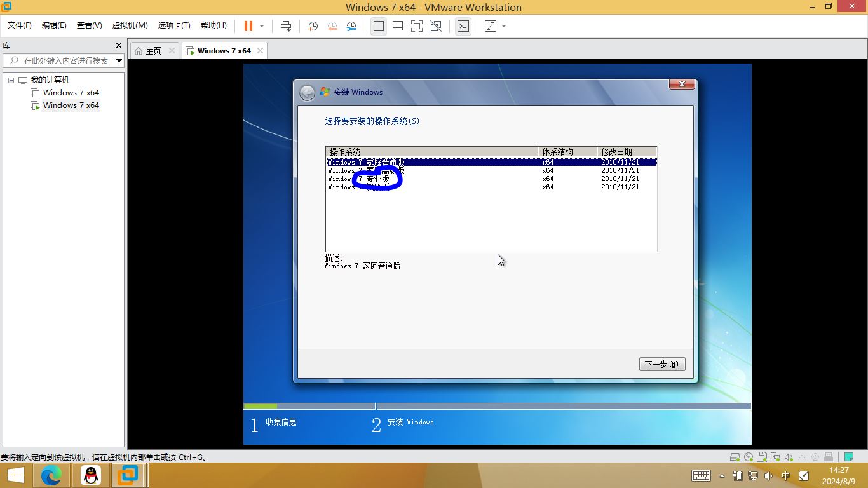Enter full screen mode icon
Screen dimensions: 868x488
[417, 26]
